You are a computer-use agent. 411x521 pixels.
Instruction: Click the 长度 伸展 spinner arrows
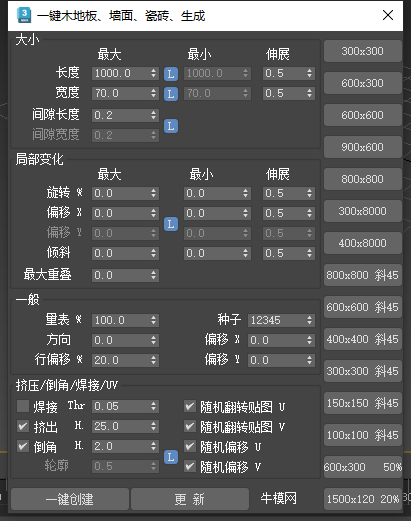pyautogui.click(x=310, y=73)
